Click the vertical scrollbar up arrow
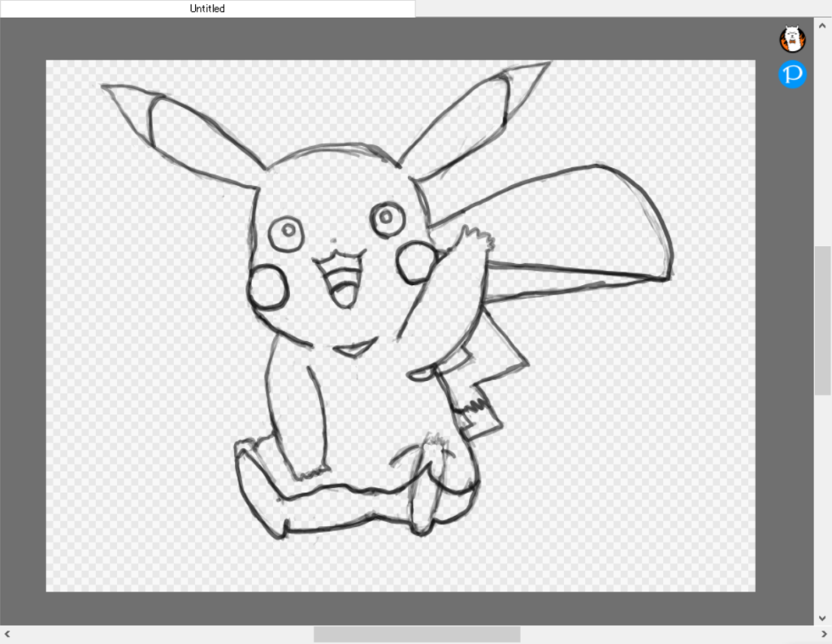832x644 pixels. coord(822,24)
